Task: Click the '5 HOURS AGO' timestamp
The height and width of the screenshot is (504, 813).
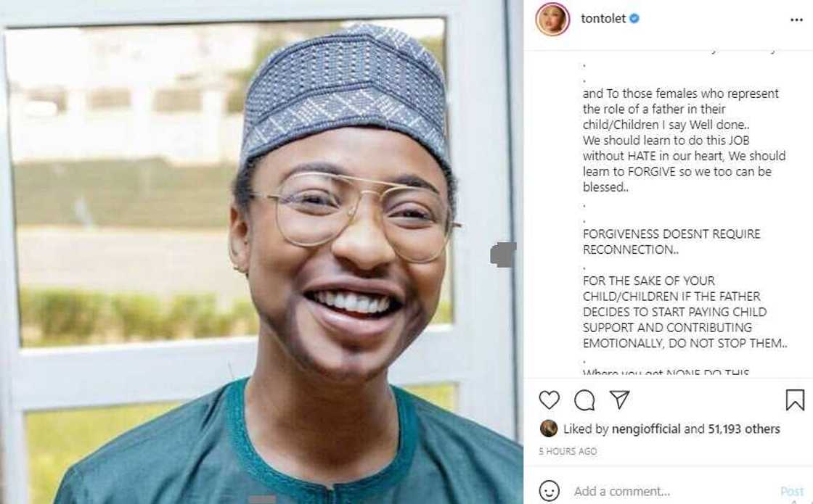Action: coord(568,451)
